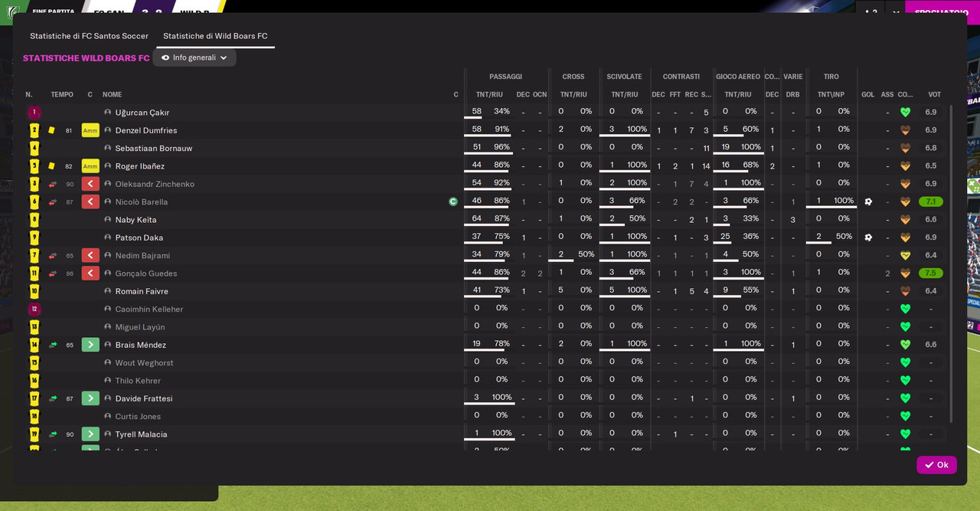Screen dimensions: 980x511
Task: Click substituted-on arrow for Brais Méndez
Action: pos(90,345)
